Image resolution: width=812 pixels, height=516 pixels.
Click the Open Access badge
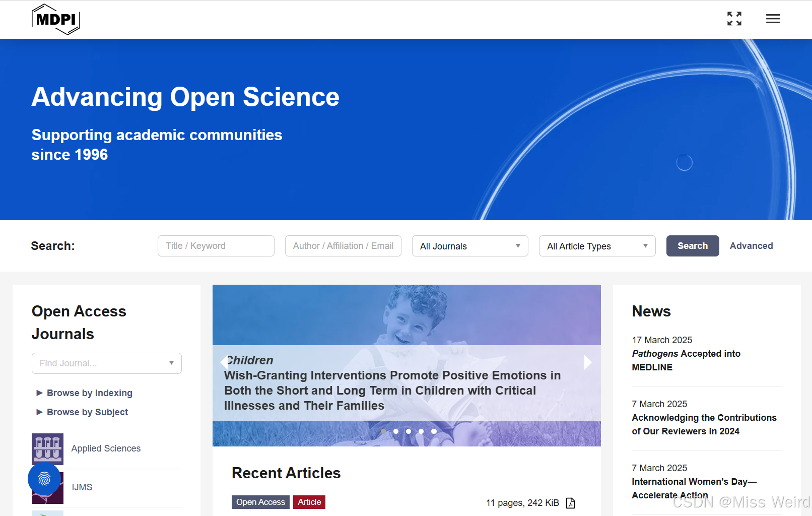pyautogui.click(x=260, y=502)
